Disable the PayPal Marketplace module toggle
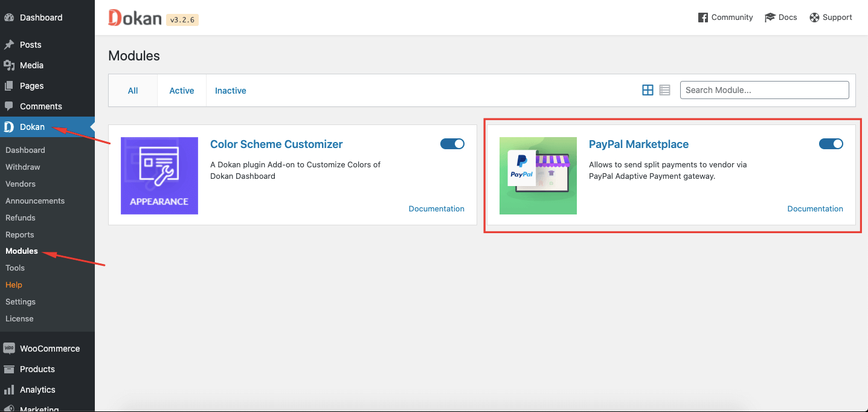 click(x=831, y=144)
